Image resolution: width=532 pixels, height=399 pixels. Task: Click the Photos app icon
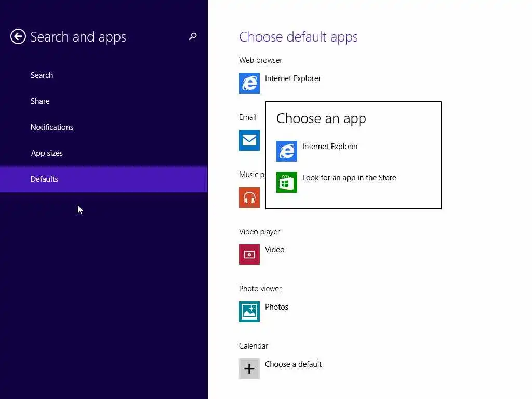click(249, 312)
